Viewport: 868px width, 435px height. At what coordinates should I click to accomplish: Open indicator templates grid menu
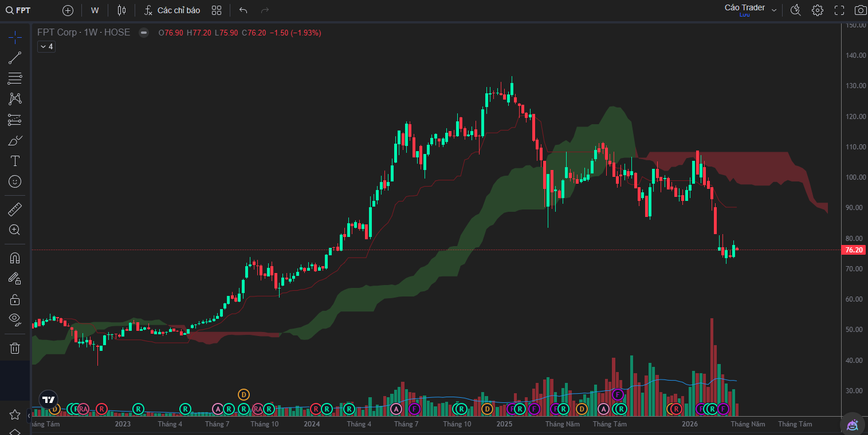[217, 10]
